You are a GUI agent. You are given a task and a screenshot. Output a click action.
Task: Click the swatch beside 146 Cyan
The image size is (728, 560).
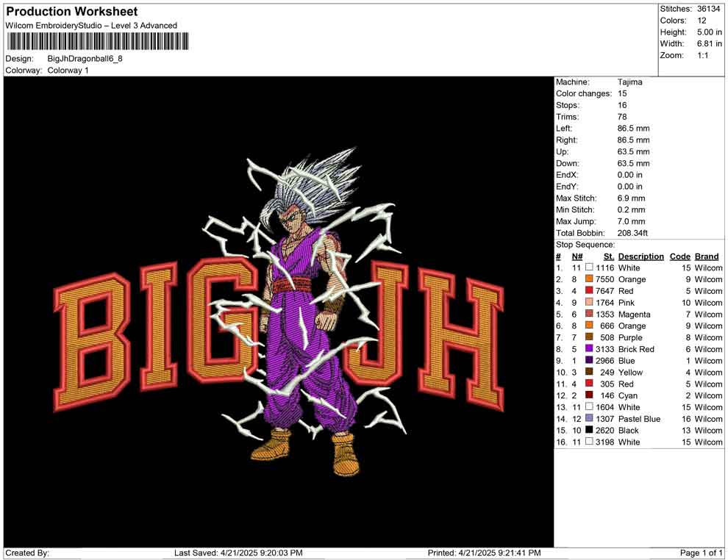589,395
